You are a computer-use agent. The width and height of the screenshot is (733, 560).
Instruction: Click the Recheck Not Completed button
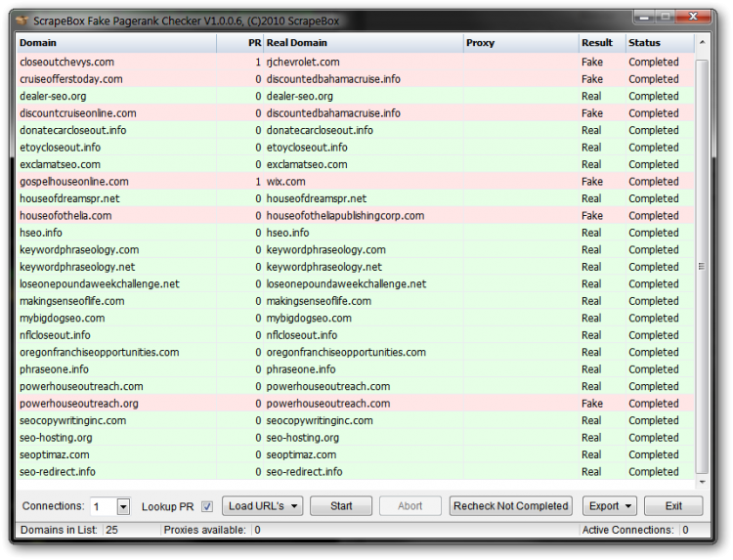[510, 506]
